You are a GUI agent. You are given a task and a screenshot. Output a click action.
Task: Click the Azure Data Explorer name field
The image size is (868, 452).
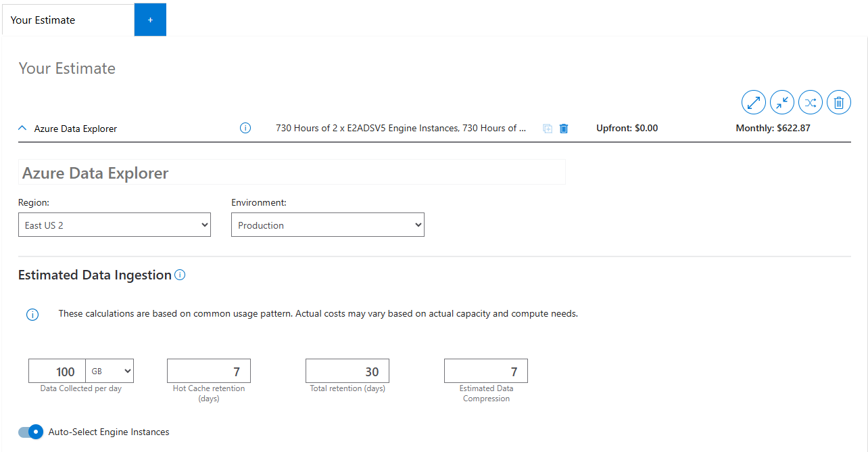point(291,172)
